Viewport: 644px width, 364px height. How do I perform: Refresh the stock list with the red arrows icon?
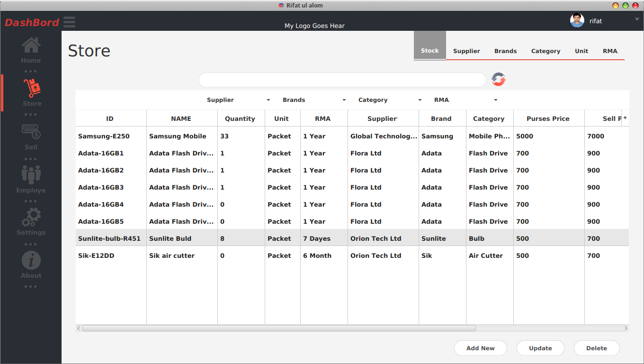pos(498,79)
